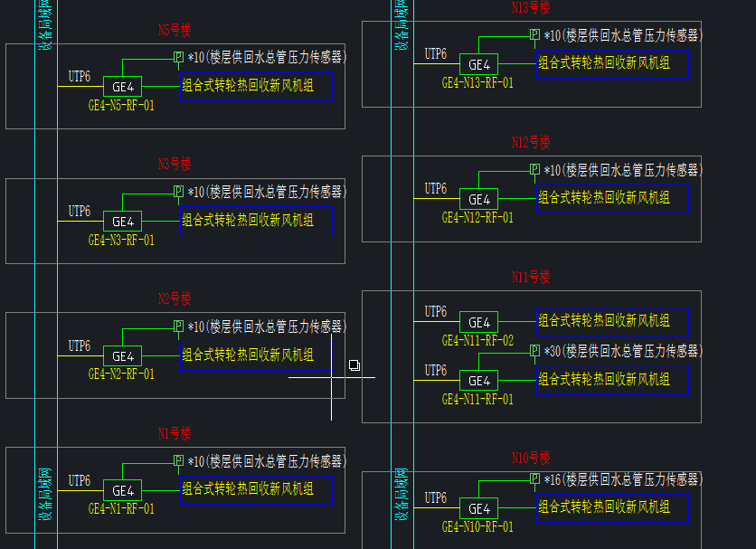
Task: Click the GE4 box for GE4-N13-RF-01
Action: point(478,64)
